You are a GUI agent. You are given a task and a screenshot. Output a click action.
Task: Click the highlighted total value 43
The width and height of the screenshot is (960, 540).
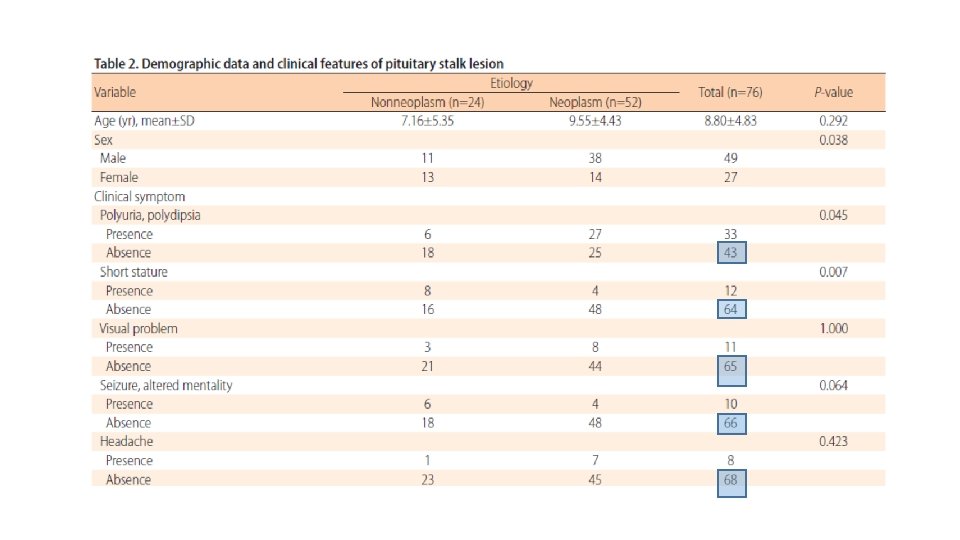(x=732, y=253)
